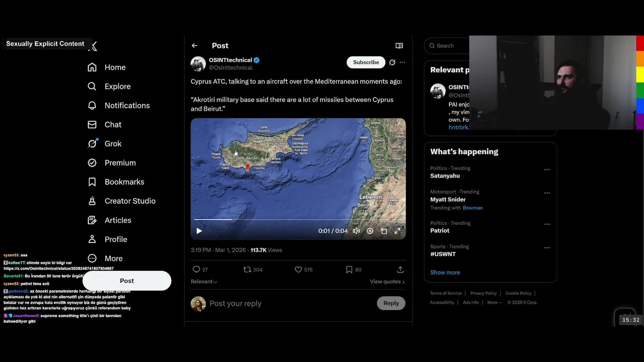Click OSINTtechnical profile avatar in post
The image size is (644, 362).
pos(198,64)
